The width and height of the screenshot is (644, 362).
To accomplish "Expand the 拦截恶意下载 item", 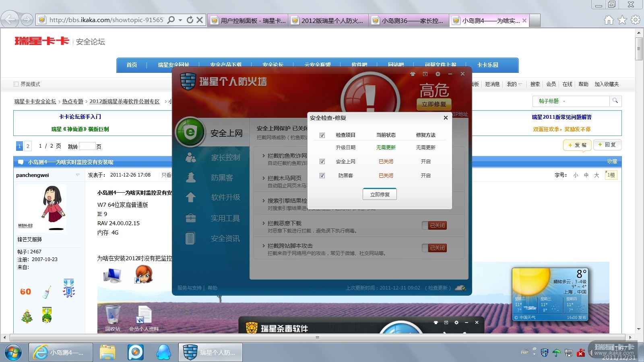I will pyautogui.click(x=264, y=223).
